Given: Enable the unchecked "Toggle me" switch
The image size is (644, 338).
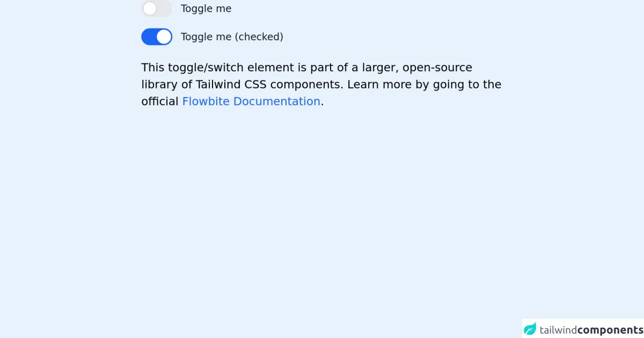Looking at the screenshot, I should [157, 9].
